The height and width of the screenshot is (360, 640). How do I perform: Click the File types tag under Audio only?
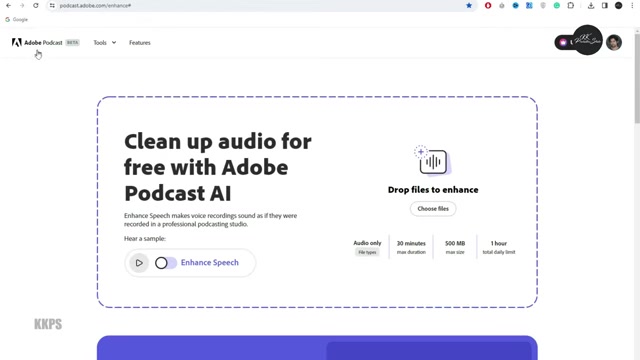point(367,252)
